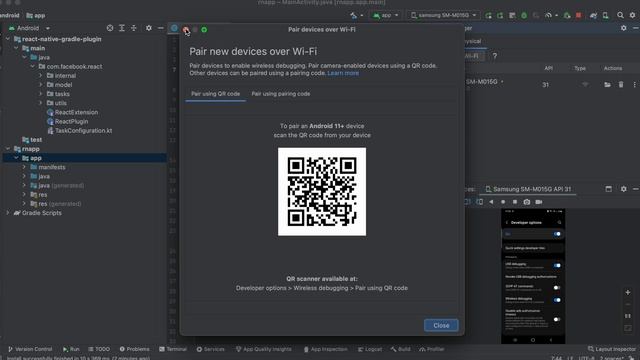
Task: Expand the manifests folder
Action: tap(24, 167)
